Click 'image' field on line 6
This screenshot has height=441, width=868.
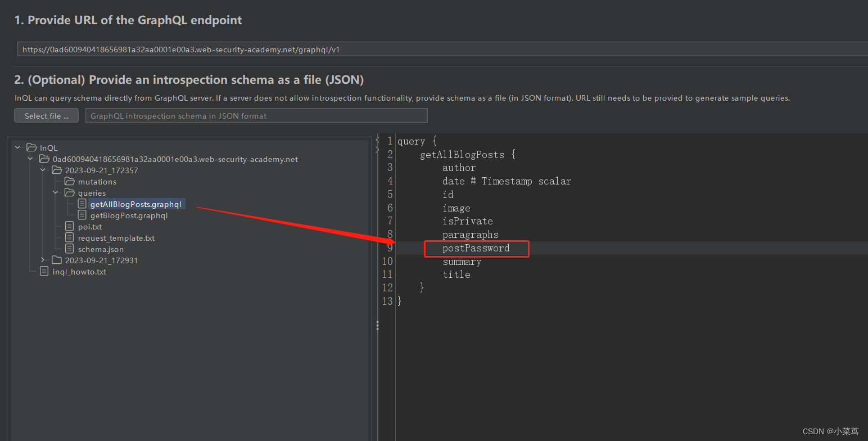point(456,208)
